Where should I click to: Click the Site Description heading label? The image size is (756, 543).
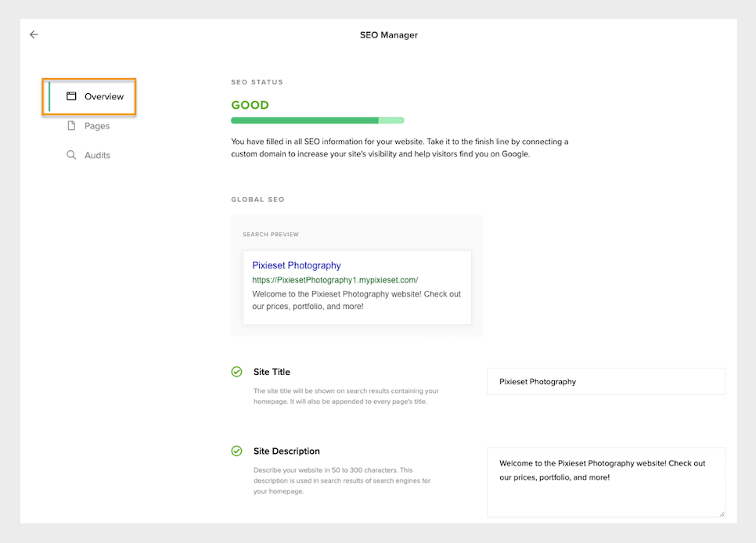tap(287, 451)
